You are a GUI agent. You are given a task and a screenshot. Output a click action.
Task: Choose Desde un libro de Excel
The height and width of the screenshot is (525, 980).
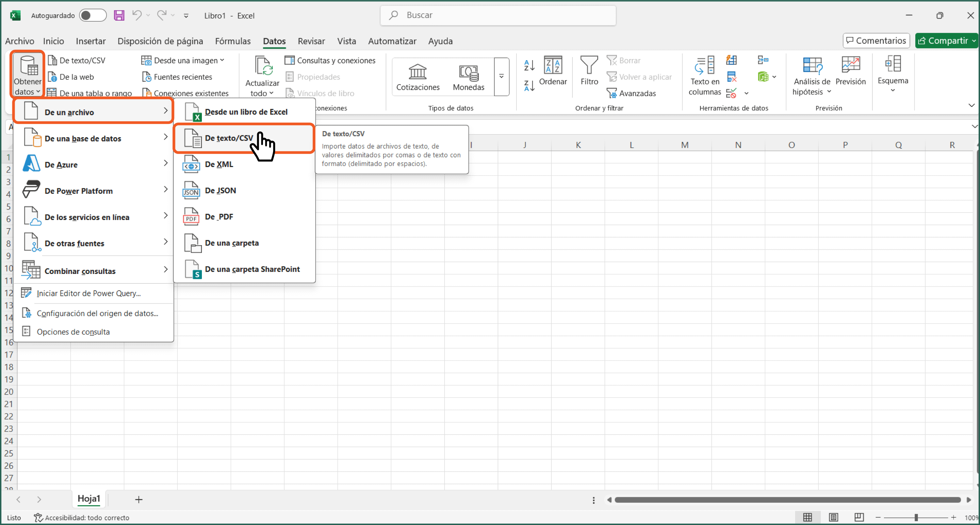click(x=244, y=111)
